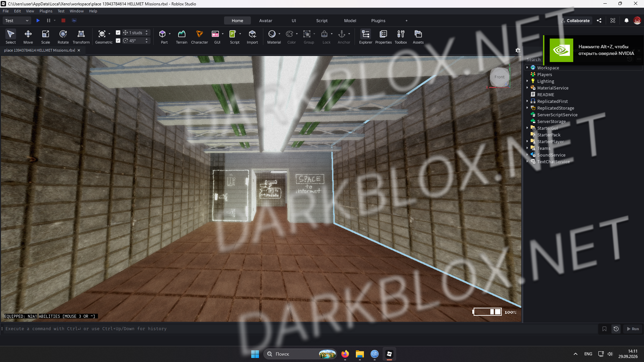Select the Scale tool
The image size is (644, 362).
pos(46,37)
